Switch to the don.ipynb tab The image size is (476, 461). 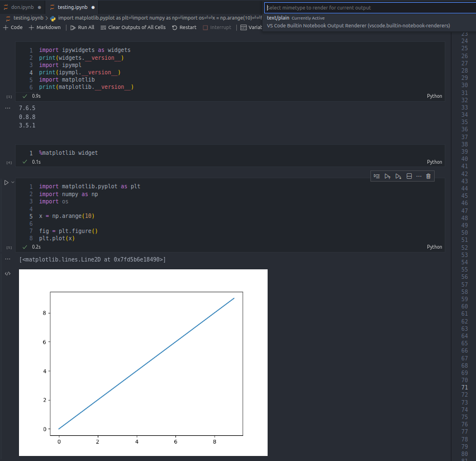point(22,7)
